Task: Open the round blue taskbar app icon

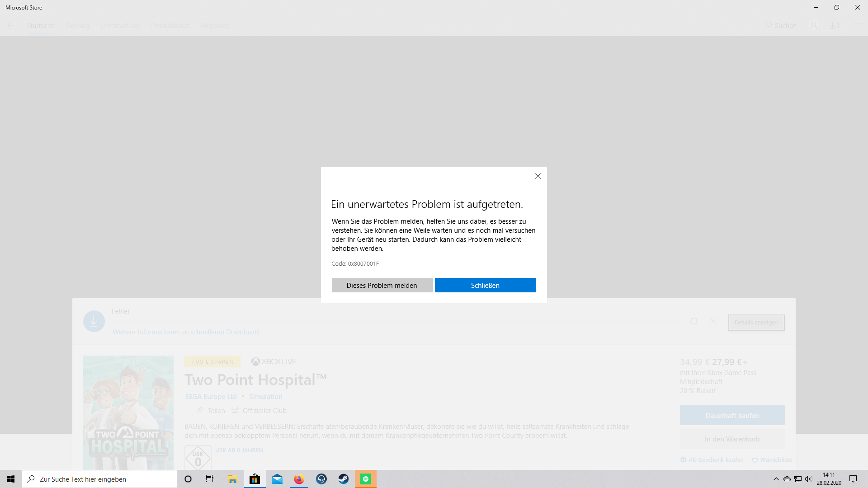Action: tap(321, 479)
